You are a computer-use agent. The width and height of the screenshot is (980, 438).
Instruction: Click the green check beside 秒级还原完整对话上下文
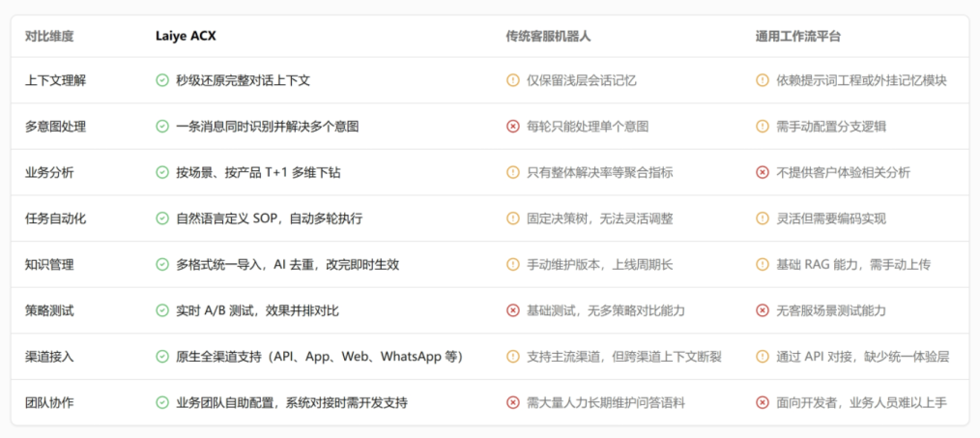[x=162, y=80]
